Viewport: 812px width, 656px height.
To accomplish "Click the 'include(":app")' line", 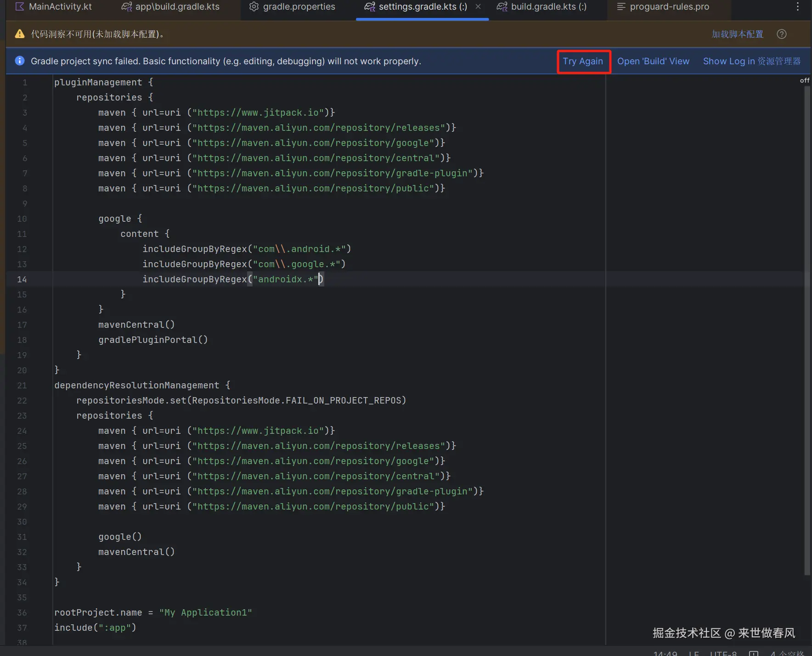I will pos(96,628).
